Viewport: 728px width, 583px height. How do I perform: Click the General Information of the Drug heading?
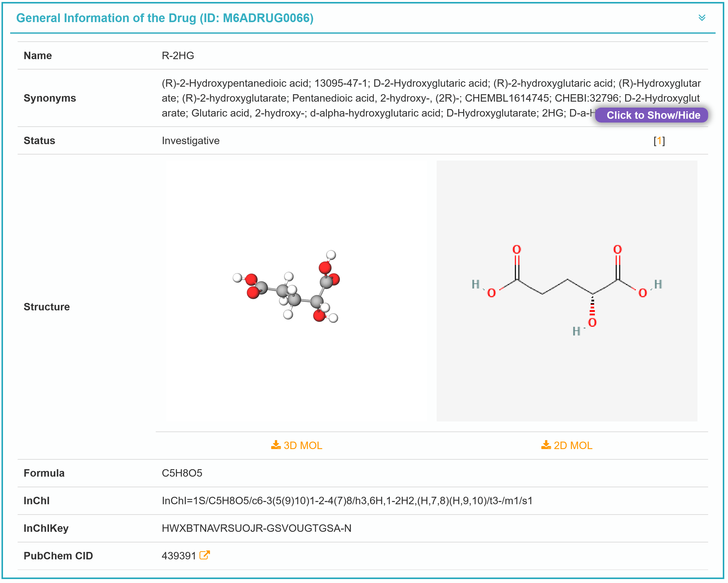(165, 18)
